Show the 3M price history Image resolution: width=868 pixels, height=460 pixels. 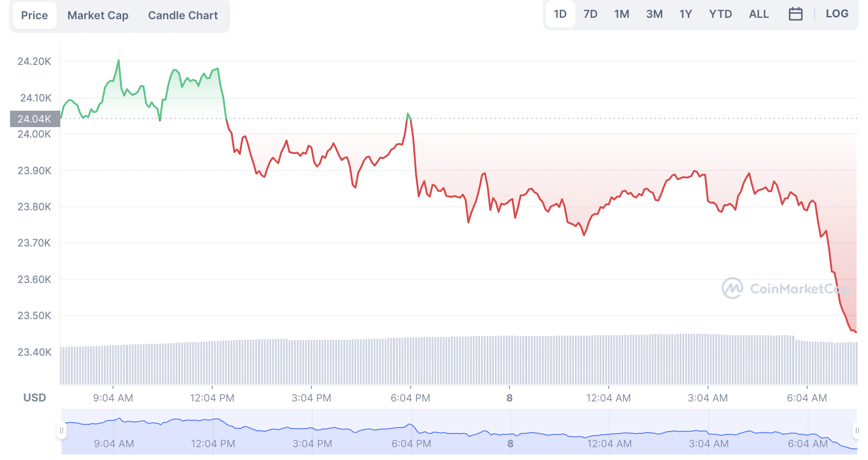pos(654,14)
